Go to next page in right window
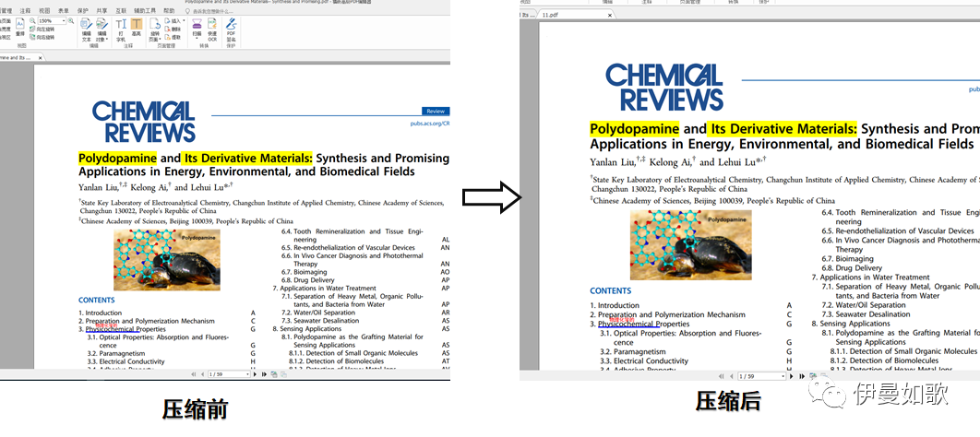980x437 pixels. pyautogui.click(x=791, y=376)
